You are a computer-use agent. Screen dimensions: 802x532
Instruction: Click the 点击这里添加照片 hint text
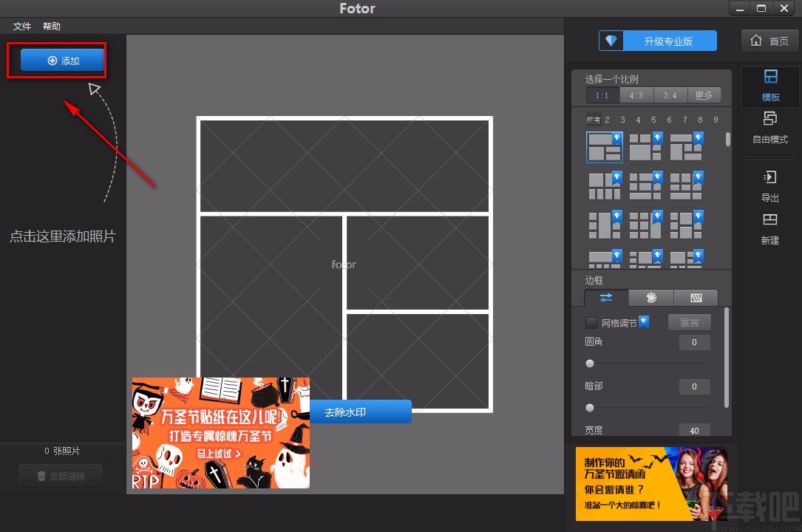pyautogui.click(x=63, y=236)
